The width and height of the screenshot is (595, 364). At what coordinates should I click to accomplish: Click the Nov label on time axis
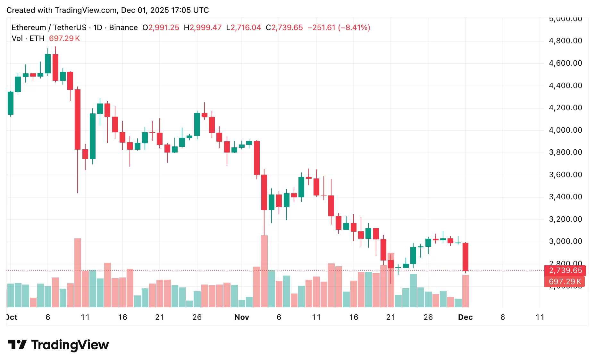click(241, 317)
